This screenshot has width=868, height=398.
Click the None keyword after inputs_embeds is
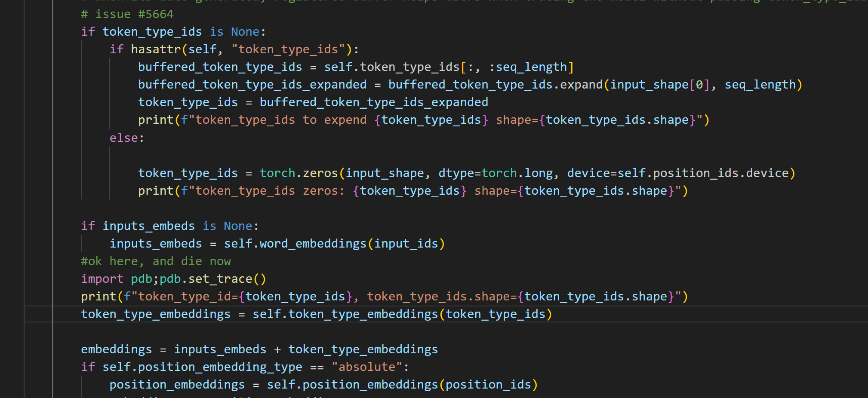click(238, 226)
